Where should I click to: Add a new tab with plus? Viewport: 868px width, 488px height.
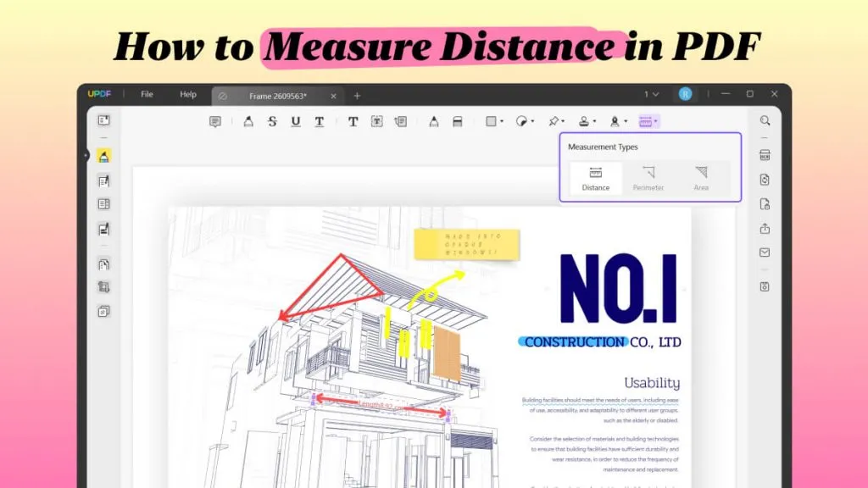[357, 97]
